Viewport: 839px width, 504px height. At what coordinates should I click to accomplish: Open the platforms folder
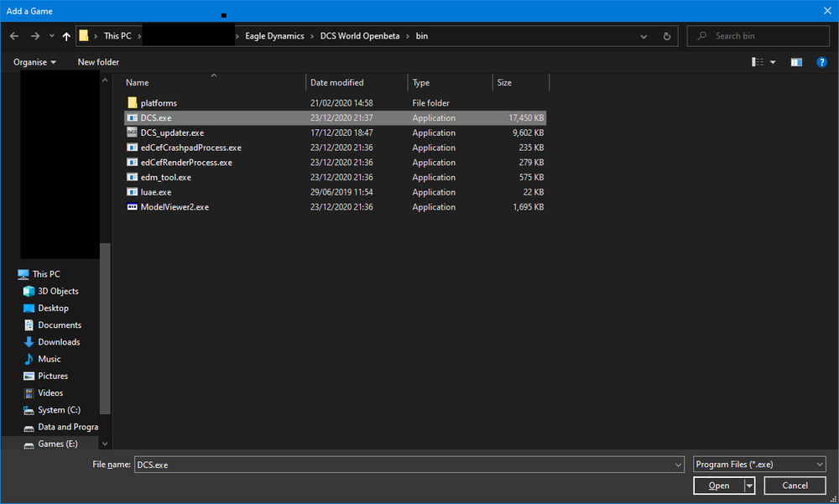pyautogui.click(x=159, y=103)
